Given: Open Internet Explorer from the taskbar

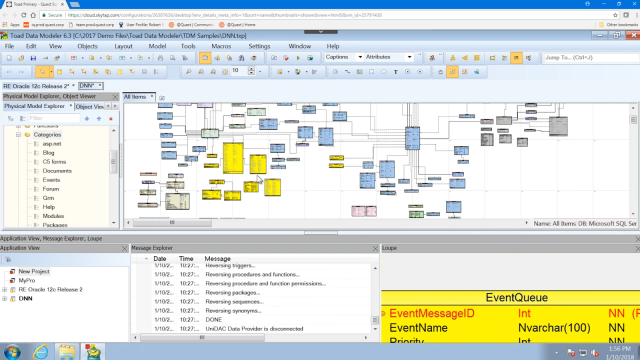Looking at the screenshot, I should pyautogui.click(x=40, y=352).
